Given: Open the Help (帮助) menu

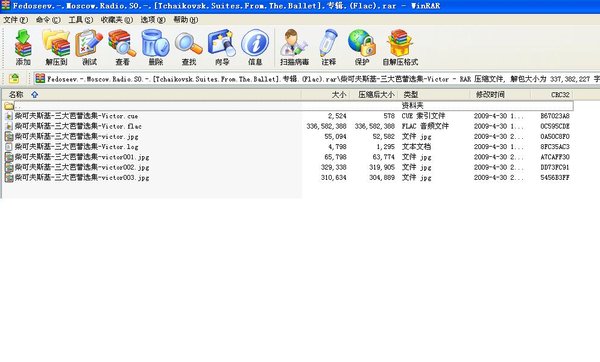Looking at the screenshot, I should tap(186, 20).
